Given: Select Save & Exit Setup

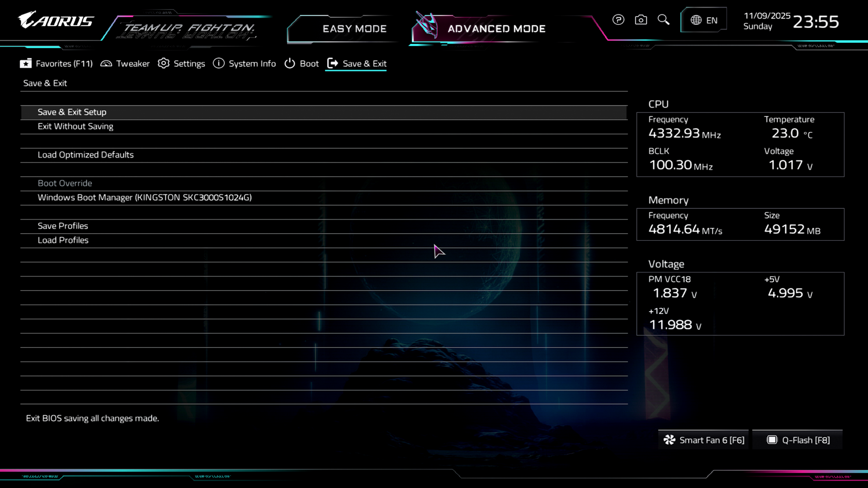Looking at the screenshot, I should click(72, 112).
